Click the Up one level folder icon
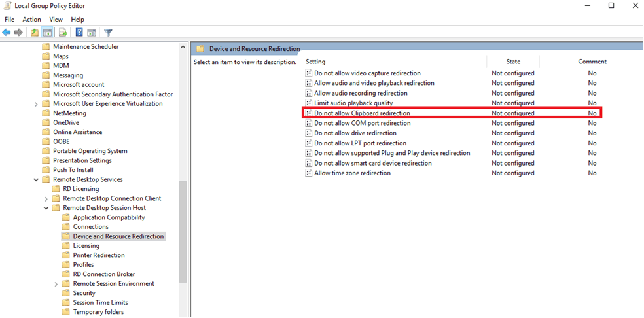The width and height of the screenshot is (644, 318). coord(35,33)
